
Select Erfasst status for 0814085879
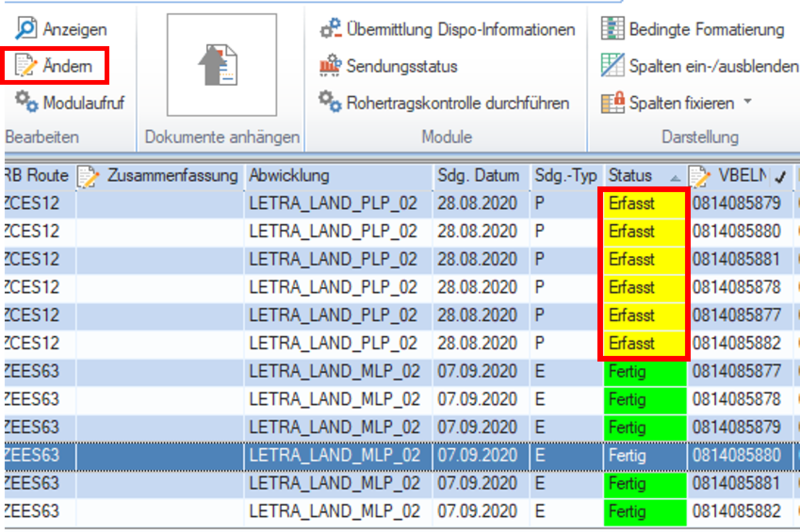tap(644, 204)
